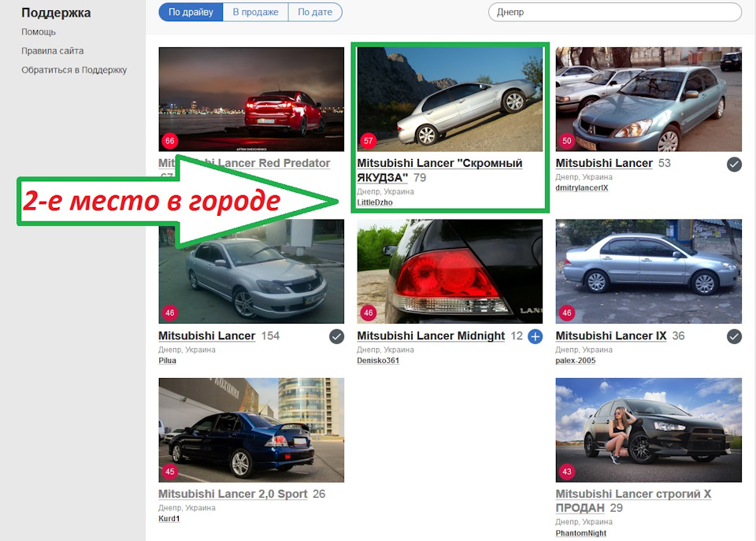Open Mitsubishi Lancer IX title
The image size is (756, 541).
611,335
